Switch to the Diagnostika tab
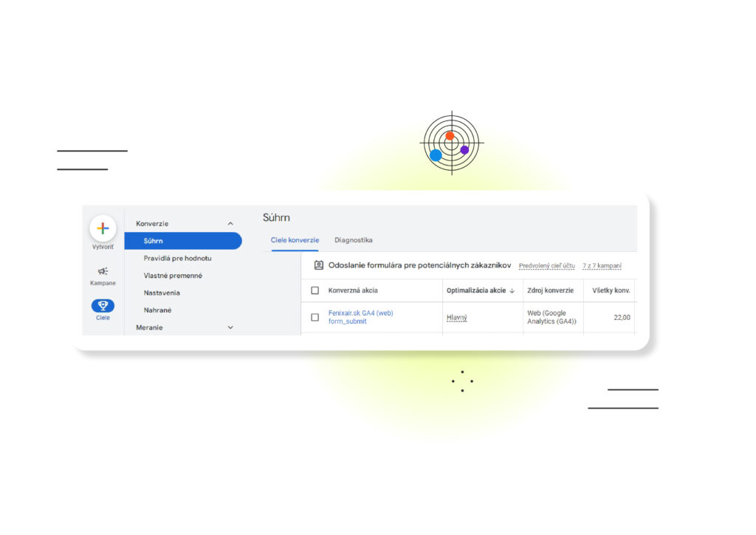This screenshot has width=756, height=535. tap(354, 240)
